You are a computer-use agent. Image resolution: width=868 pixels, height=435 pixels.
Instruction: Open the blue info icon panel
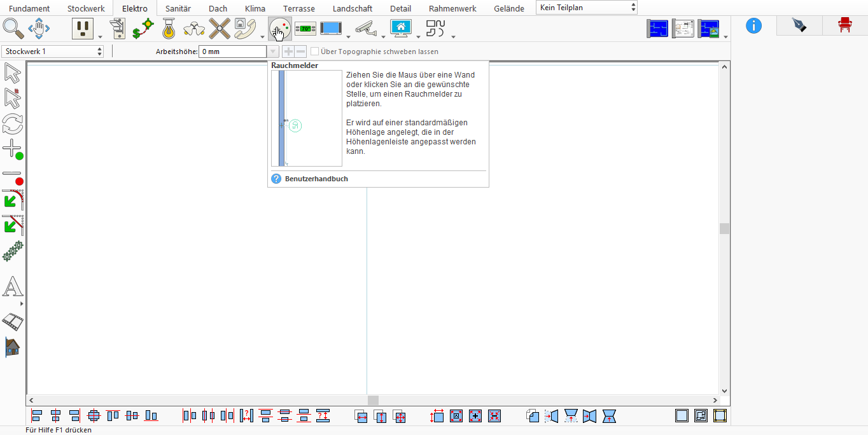click(x=753, y=25)
